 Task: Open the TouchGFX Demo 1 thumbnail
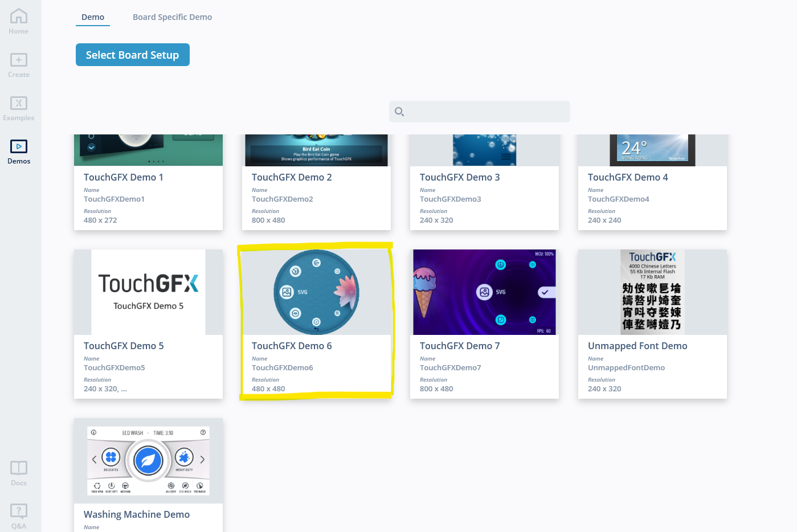click(x=148, y=148)
